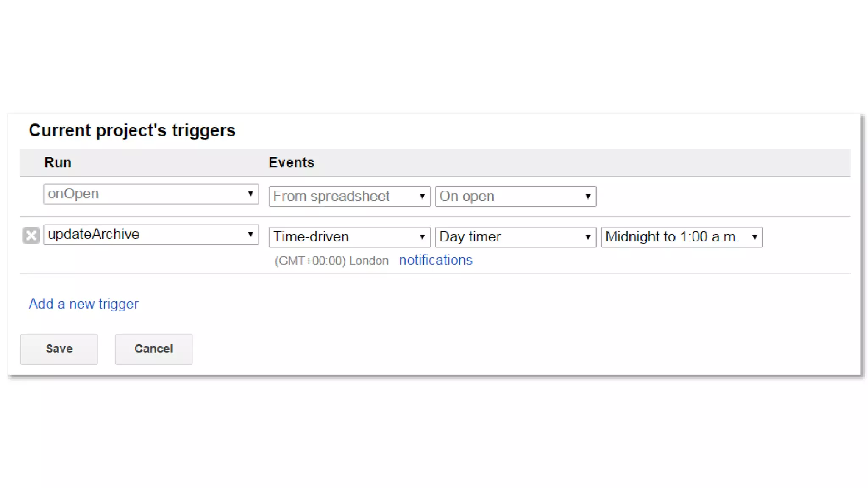Change the Midnight to 1:00 a.m. time slot
Viewport: 868px width, 488px height.
click(x=681, y=237)
